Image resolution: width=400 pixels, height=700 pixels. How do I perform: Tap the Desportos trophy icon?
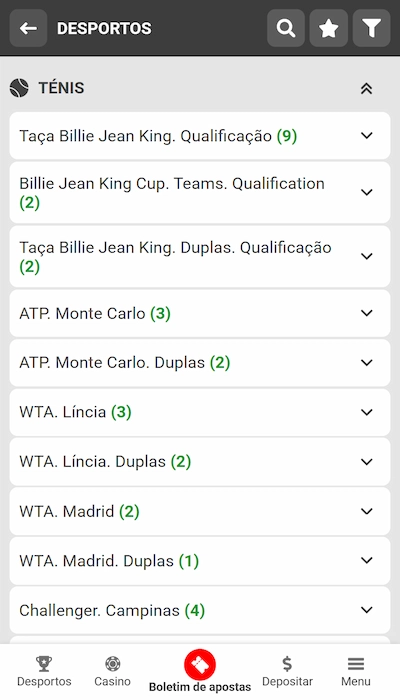pos(44,664)
